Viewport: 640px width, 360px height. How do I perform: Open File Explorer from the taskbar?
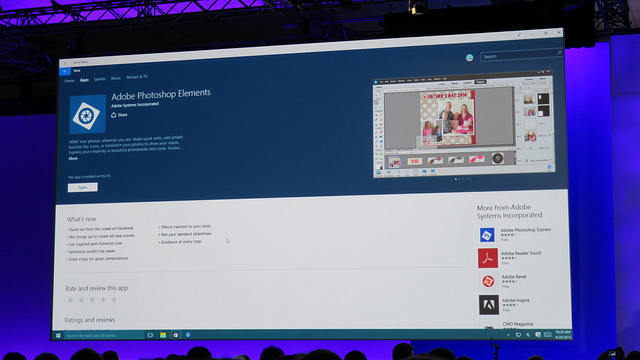coord(163,335)
